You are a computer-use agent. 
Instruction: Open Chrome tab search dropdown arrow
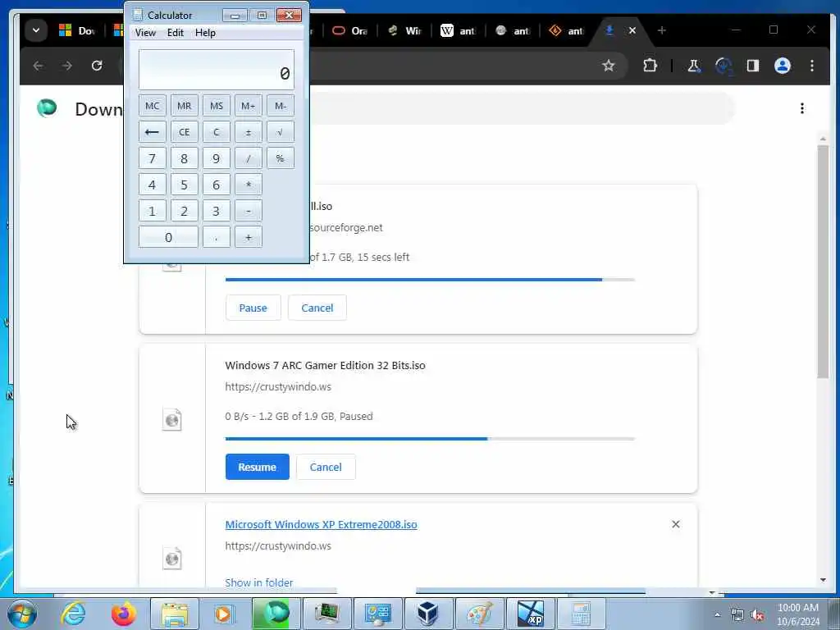click(36, 30)
